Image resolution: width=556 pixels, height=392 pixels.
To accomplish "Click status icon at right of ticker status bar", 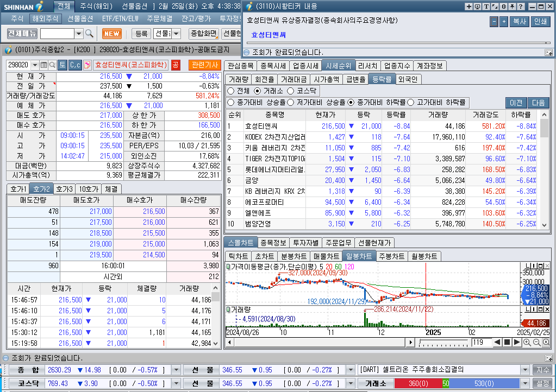I will (x=548, y=53).
